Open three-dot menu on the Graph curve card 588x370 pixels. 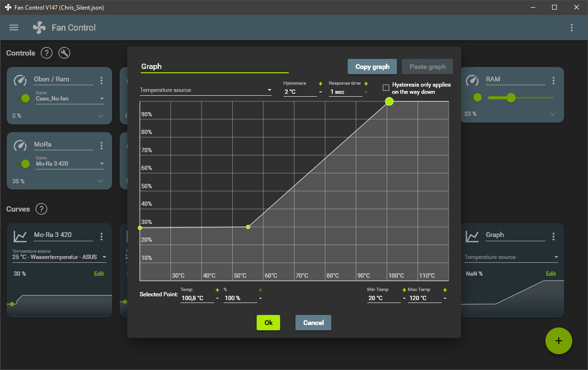tap(554, 236)
